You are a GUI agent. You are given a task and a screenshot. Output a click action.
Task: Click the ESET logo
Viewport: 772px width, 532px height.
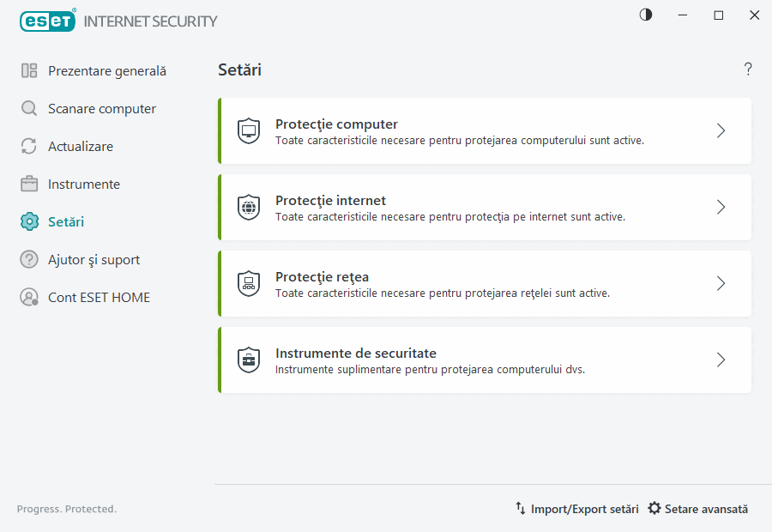[47, 21]
